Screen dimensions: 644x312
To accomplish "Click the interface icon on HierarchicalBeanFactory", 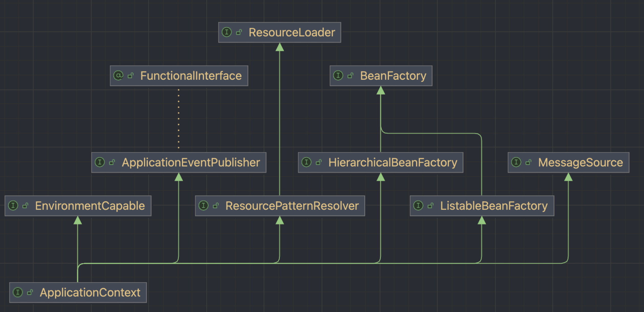I will pos(307,162).
